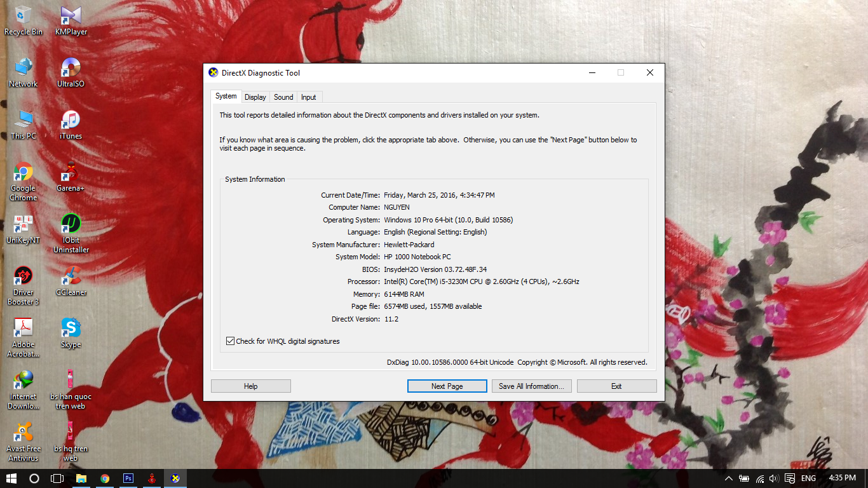Open the Windows Start menu

pos(11,478)
